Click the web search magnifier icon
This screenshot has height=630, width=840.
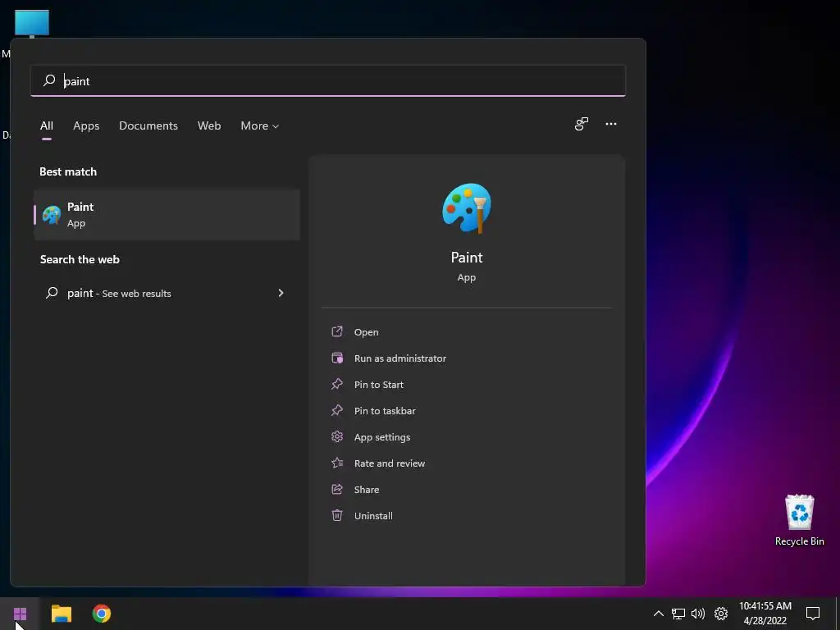click(x=52, y=293)
